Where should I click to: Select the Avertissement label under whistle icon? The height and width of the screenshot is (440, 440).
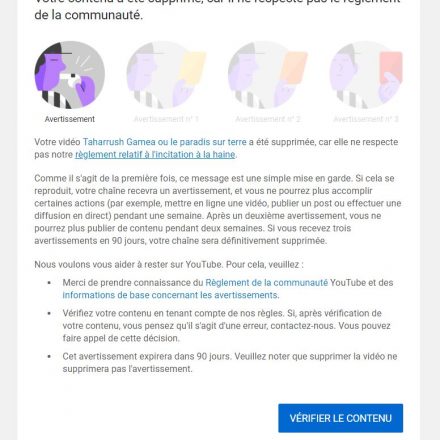pyautogui.click(x=70, y=119)
